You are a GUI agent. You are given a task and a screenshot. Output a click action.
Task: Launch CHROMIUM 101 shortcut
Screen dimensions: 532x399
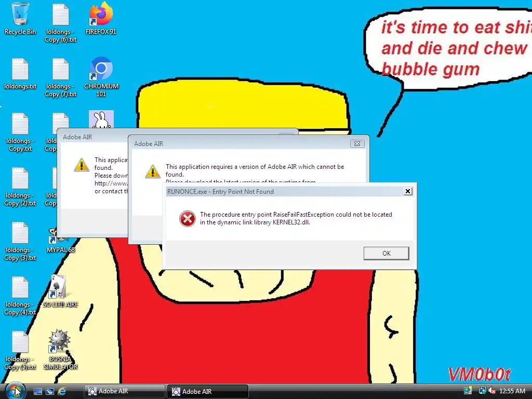point(101,77)
